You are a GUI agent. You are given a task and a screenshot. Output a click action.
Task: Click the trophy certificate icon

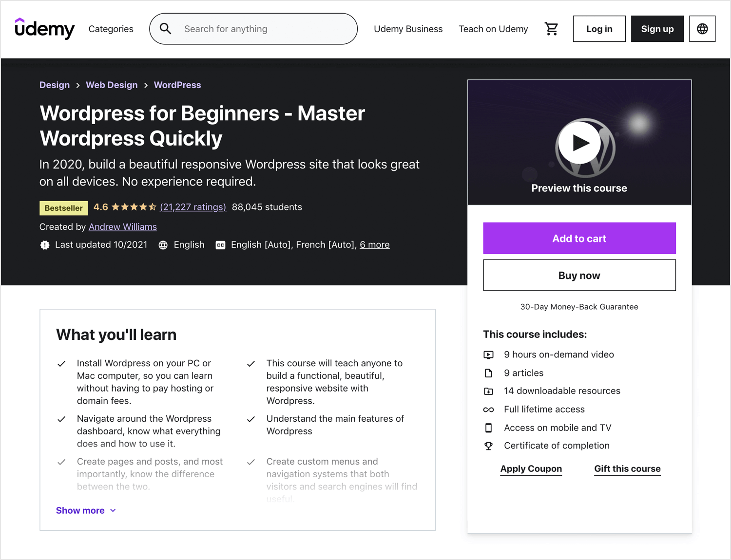(488, 446)
